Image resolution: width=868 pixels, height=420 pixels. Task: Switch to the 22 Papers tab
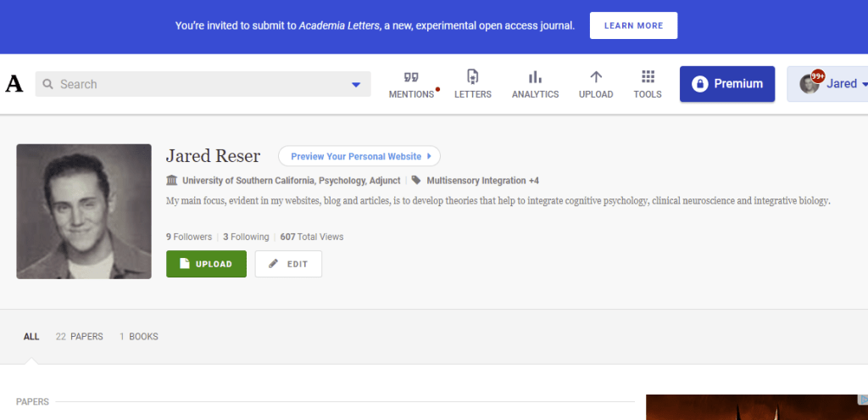[79, 337]
